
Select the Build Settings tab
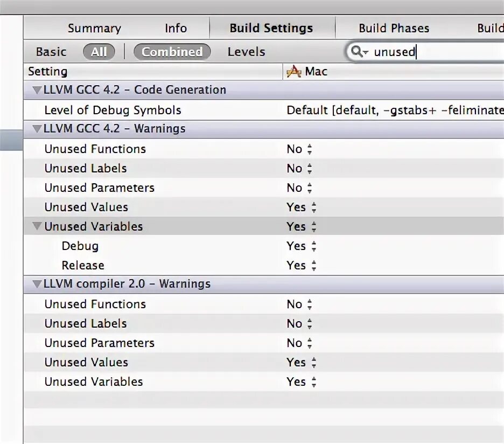(x=271, y=29)
